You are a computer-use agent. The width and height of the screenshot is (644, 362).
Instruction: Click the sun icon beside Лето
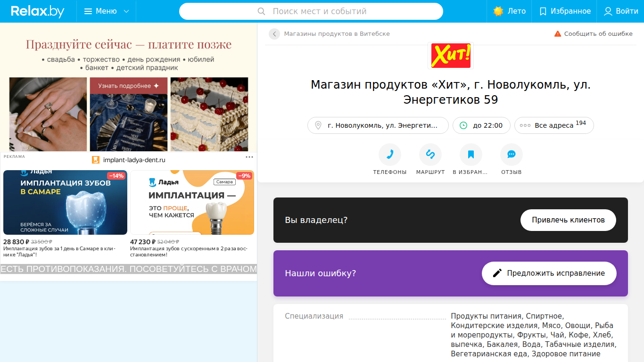point(498,11)
